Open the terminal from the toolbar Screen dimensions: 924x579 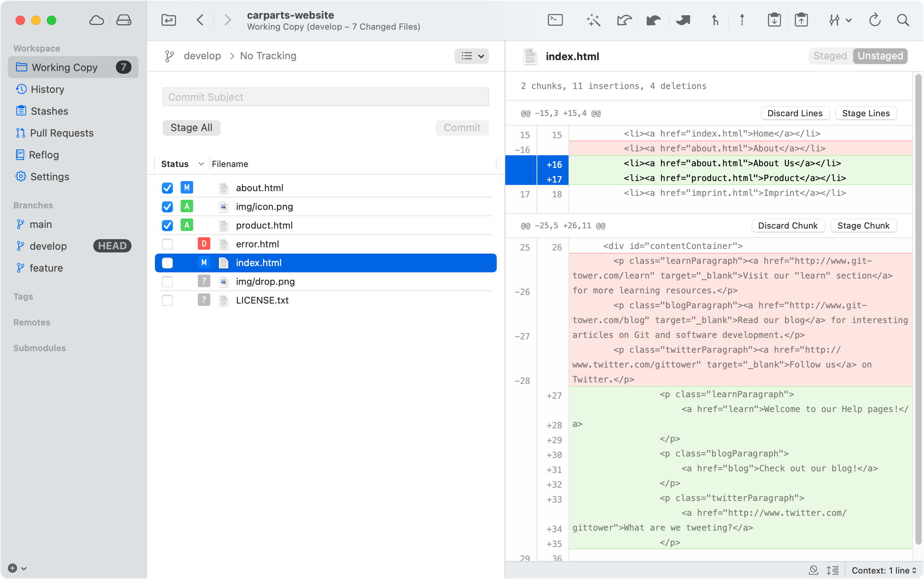(x=555, y=20)
